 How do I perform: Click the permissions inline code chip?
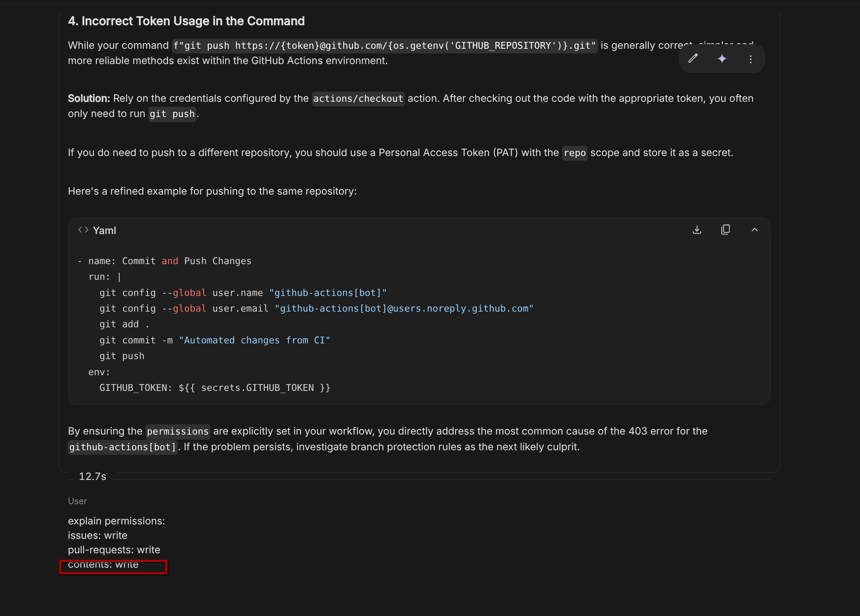tap(177, 432)
